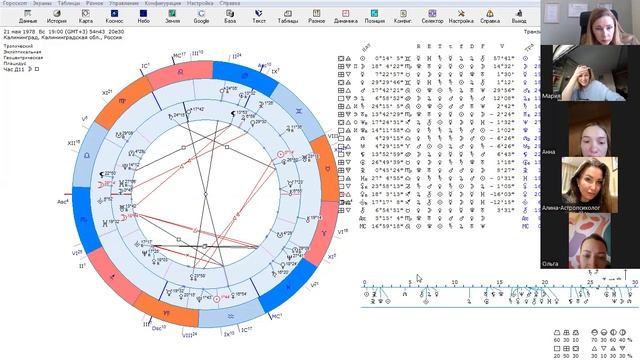
Task: Open the Настройка tools icon
Action: pyautogui.click(x=461, y=16)
